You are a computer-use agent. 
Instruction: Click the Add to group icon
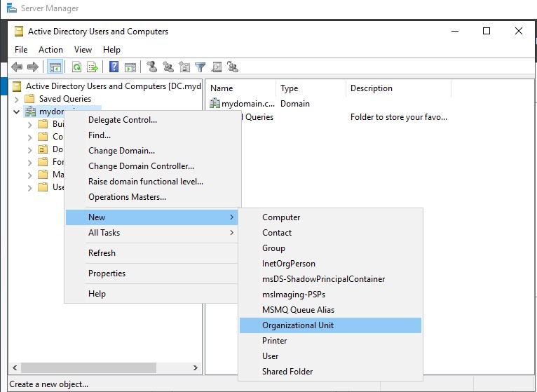(233, 67)
